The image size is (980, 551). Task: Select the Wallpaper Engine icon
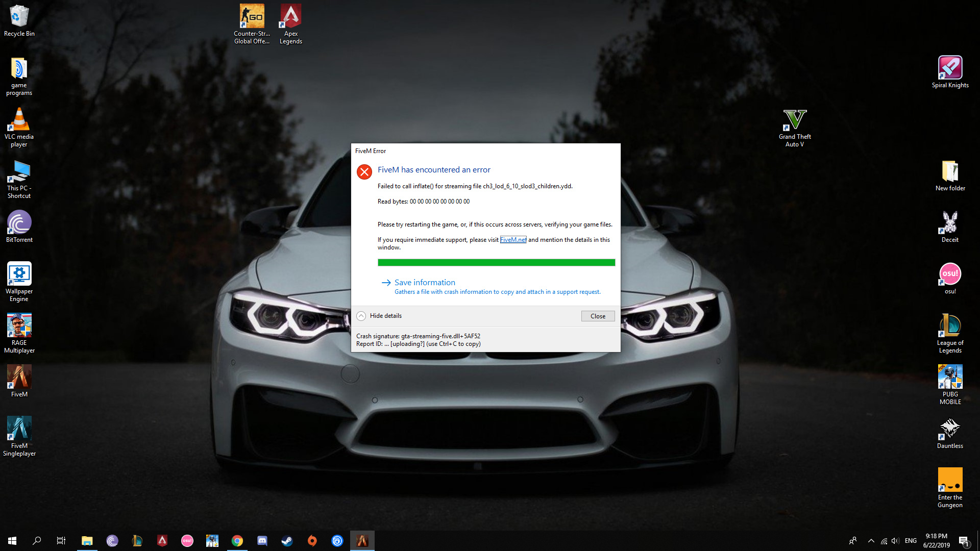click(19, 282)
